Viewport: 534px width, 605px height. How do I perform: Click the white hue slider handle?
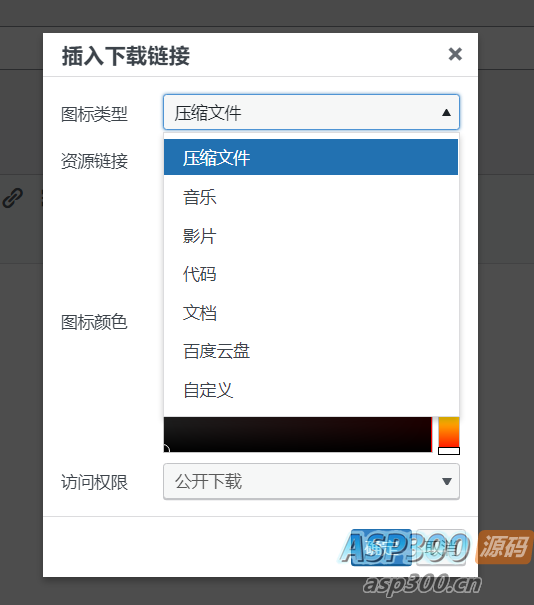click(x=449, y=451)
